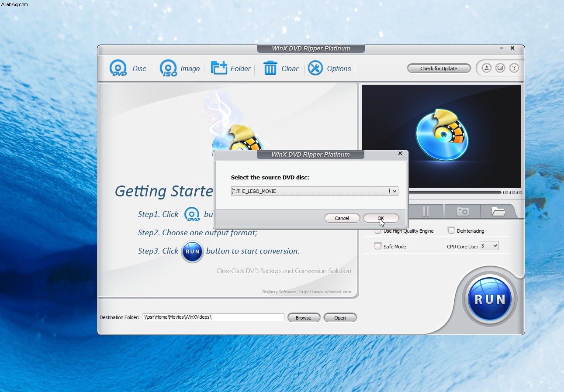Expand the source DVD disc dropdown
This screenshot has width=564, height=392.
tap(394, 191)
